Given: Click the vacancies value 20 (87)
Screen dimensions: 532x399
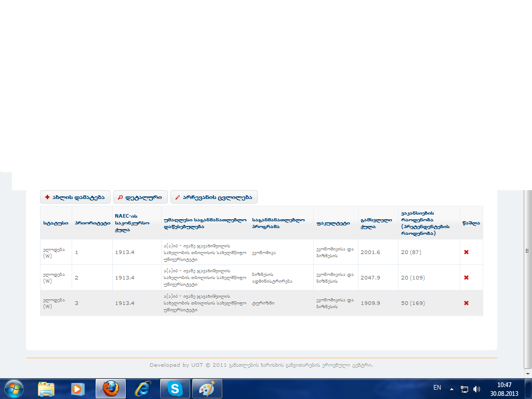Looking at the screenshot, I should [411, 252].
